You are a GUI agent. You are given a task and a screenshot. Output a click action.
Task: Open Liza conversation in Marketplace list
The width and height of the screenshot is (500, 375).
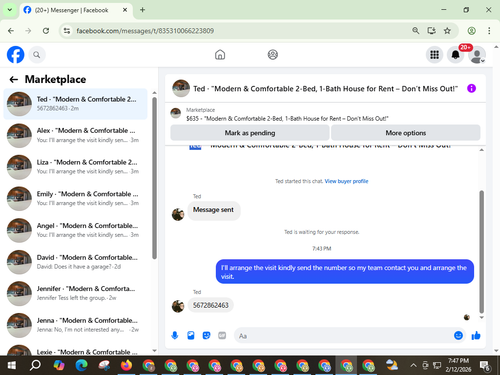click(75, 167)
